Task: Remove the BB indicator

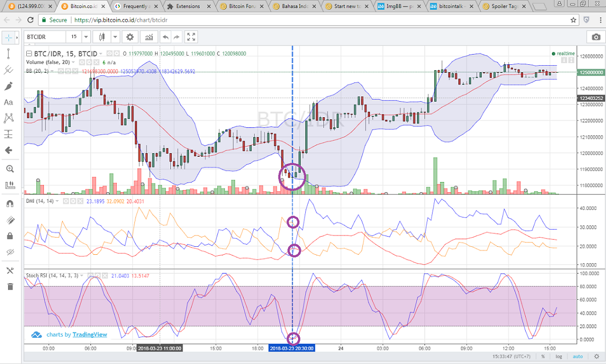Action: point(75,71)
